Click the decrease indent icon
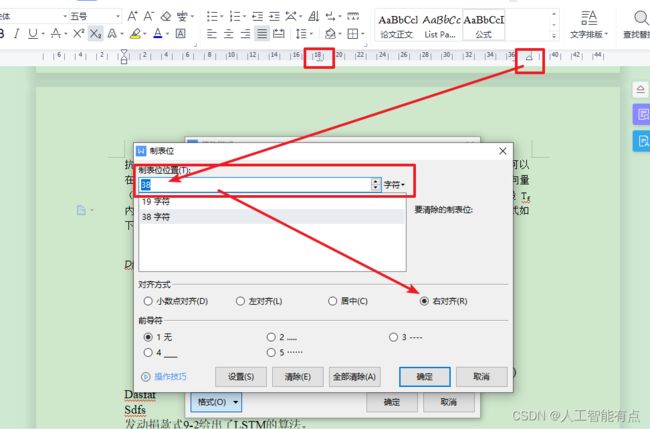The width and height of the screenshot is (650, 429). coord(257,16)
